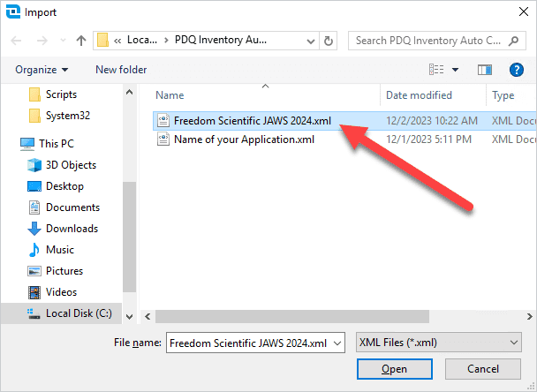Create a New folder

pyautogui.click(x=121, y=70)
